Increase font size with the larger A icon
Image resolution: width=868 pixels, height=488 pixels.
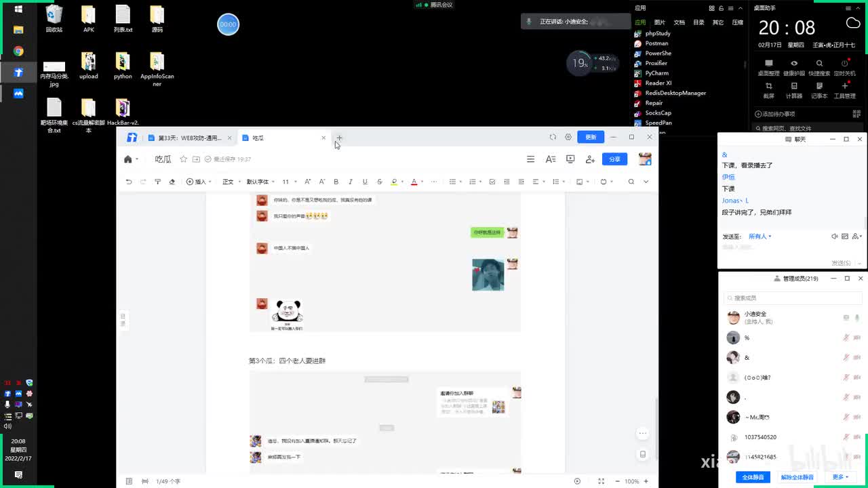point(307,182)
